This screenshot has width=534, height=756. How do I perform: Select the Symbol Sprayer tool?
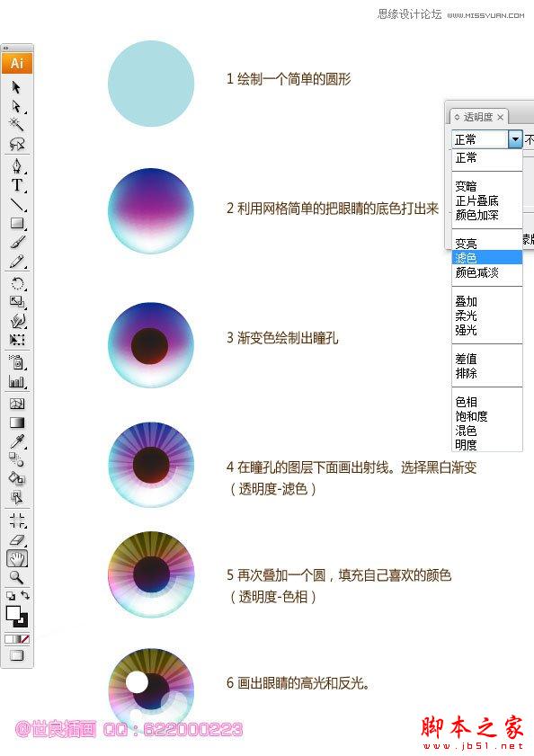point(17,361)
